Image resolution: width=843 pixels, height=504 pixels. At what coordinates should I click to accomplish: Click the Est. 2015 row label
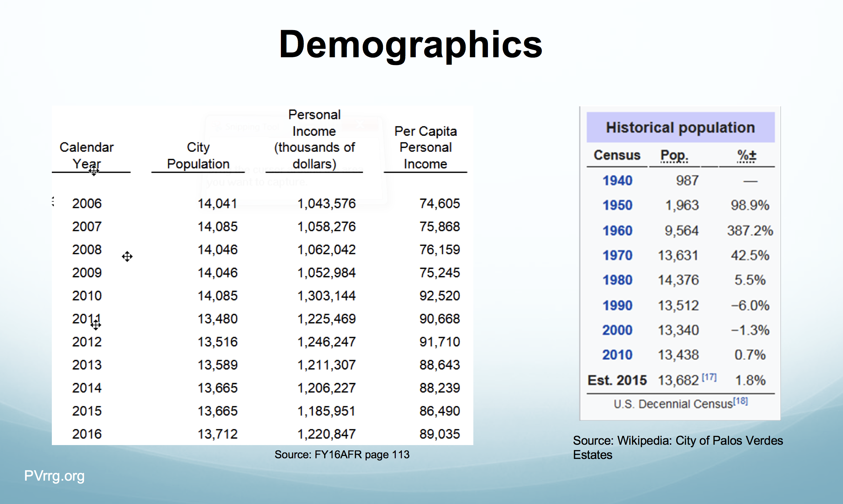pos(617,380)
